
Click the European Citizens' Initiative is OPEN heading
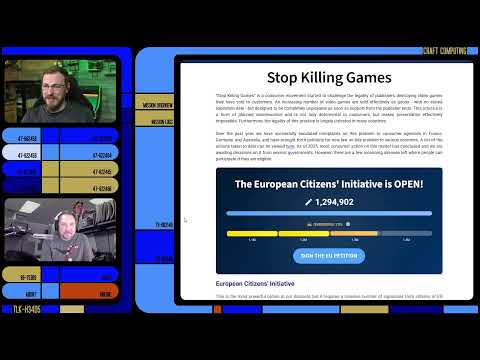point(329,184)
